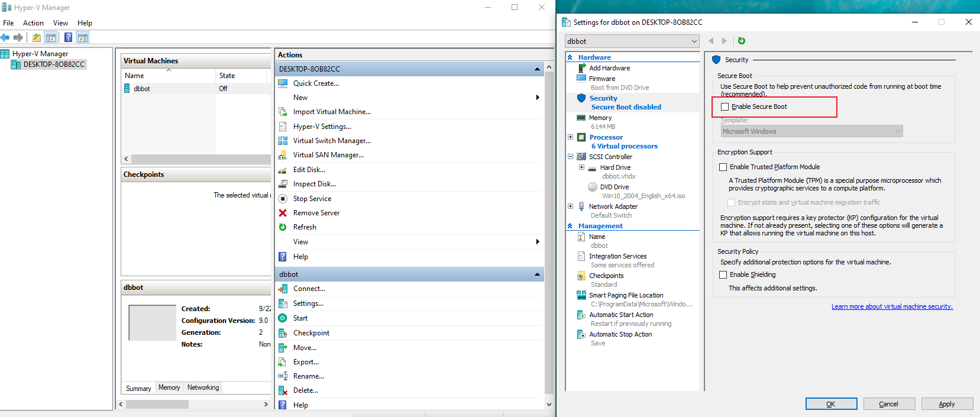980x417 pixels.
Task: Click the previous VM arrow in Settings window
Action: tap(711, 41)
